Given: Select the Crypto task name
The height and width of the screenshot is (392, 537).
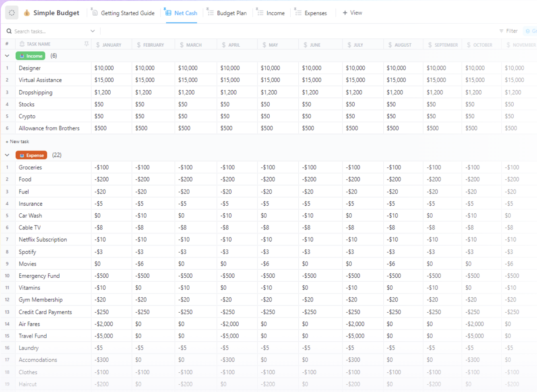Looking at the screenshot, I should 27,116.
